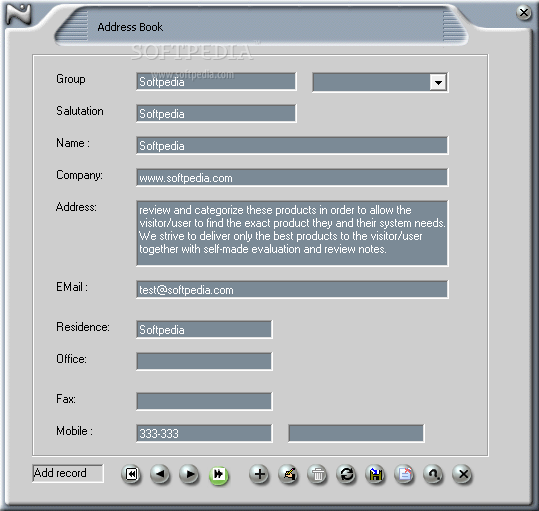Click the Company: label
Image resolution: width=539 pixels, height=511 pixels.
point(79,175)
